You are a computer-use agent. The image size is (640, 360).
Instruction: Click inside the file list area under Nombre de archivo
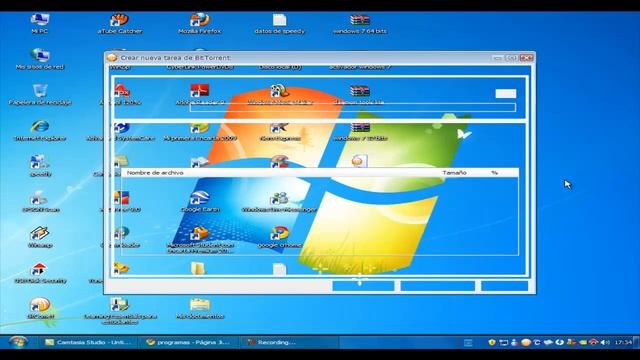click(x=320, y=216)
